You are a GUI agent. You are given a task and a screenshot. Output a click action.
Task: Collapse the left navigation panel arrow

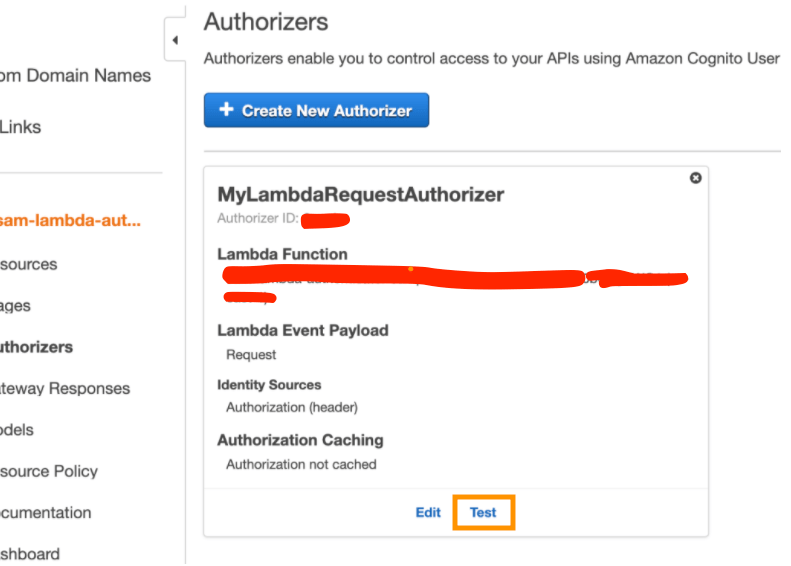click(x=175, y=41)
